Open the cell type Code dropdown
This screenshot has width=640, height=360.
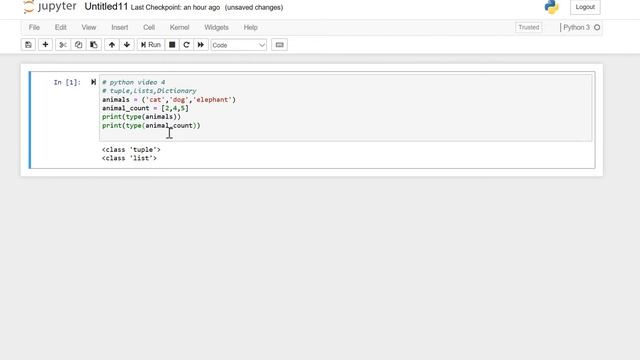coord(239,45)
